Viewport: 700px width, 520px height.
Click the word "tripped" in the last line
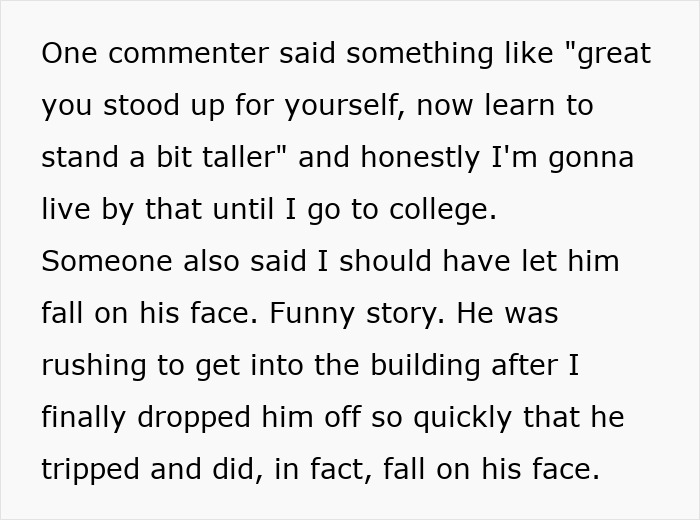pyautogui.click(x=88, y=470)
